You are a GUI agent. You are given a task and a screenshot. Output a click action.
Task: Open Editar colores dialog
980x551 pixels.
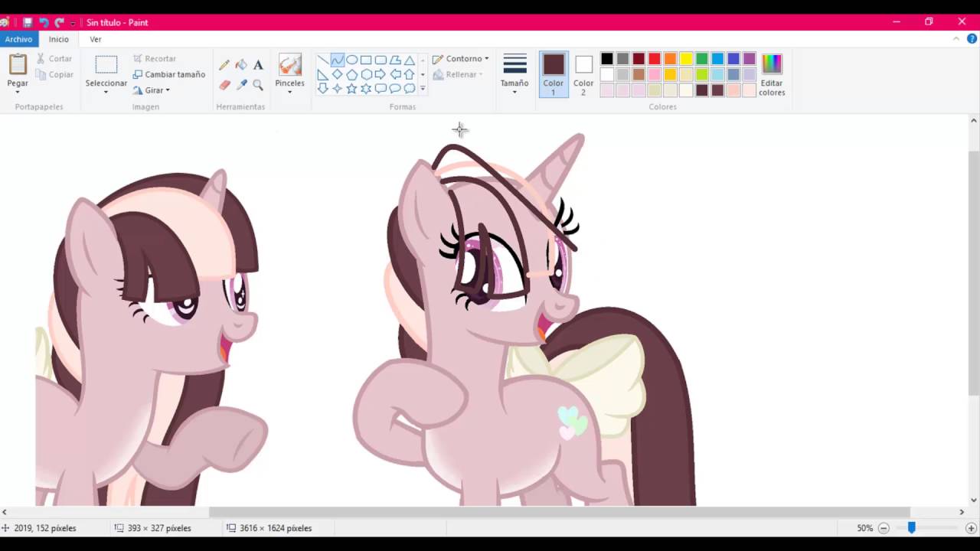pos(772,74)
